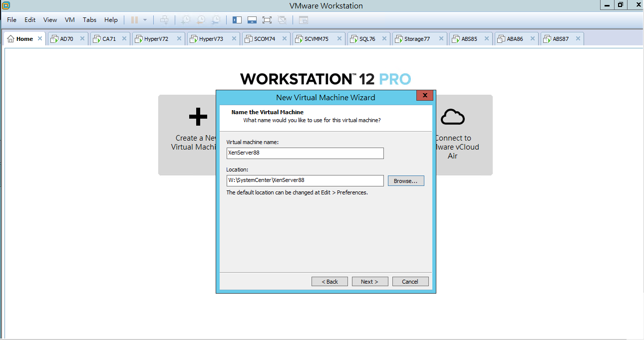Close the ABA86 tab
Image resolution: width=644 pixels, height=340 pixels.
pyautogui.click(x=533, y=38)
